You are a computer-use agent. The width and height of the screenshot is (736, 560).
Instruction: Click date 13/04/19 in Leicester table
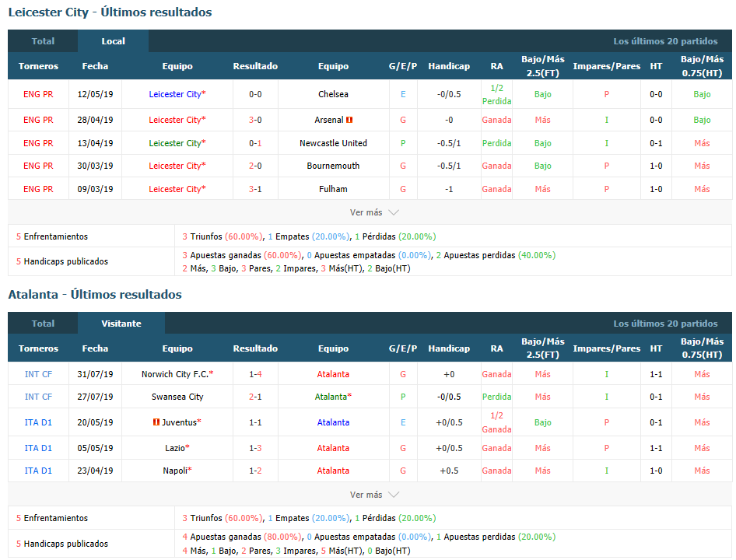pos(95,143)
